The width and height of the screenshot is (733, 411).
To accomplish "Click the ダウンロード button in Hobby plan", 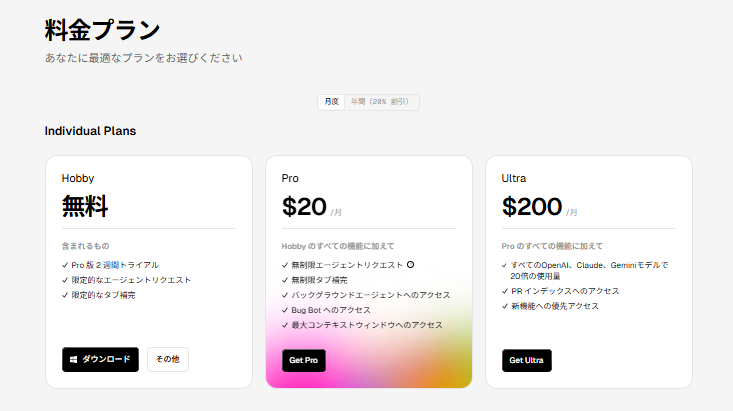I will [x=100, y=359].
